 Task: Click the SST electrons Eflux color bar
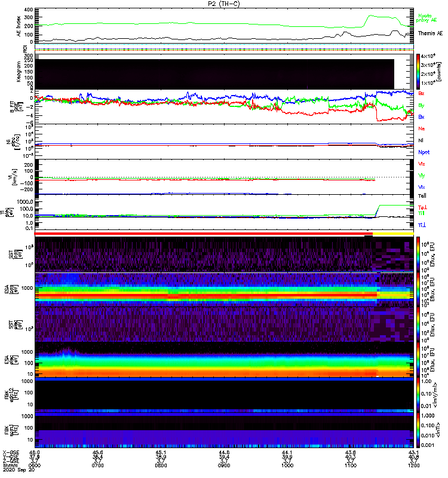[x=418, y=324]
